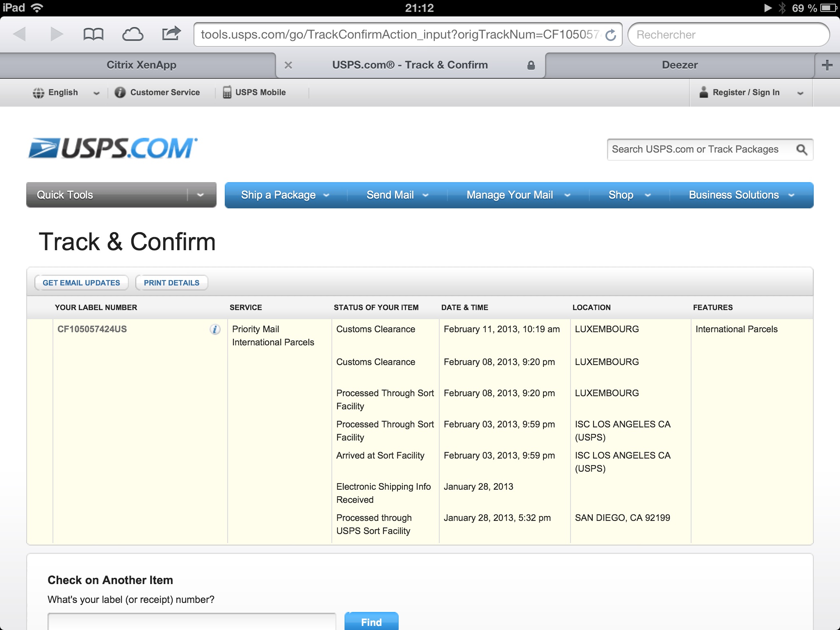Viewport: 840px width, 630px height.
Task: Click 'Priority Mail International Parcels' service text
Action: pyautogui.click(x=273, y=336)
